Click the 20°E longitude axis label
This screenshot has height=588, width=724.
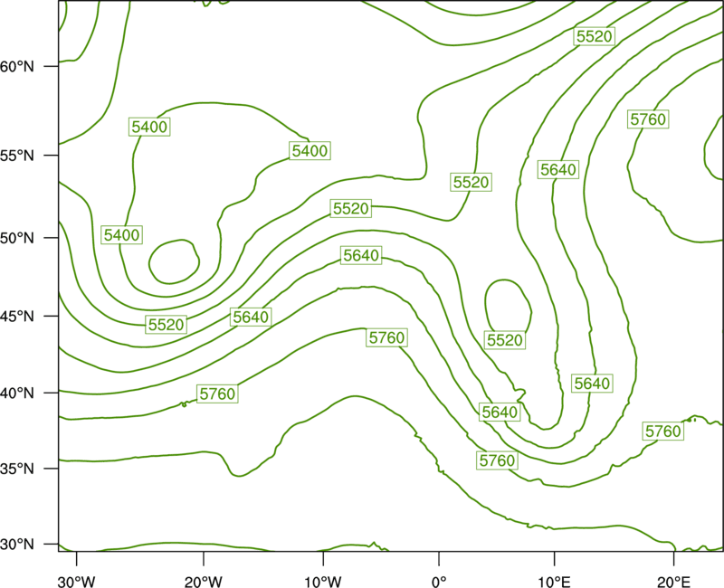tap(674, 582)
